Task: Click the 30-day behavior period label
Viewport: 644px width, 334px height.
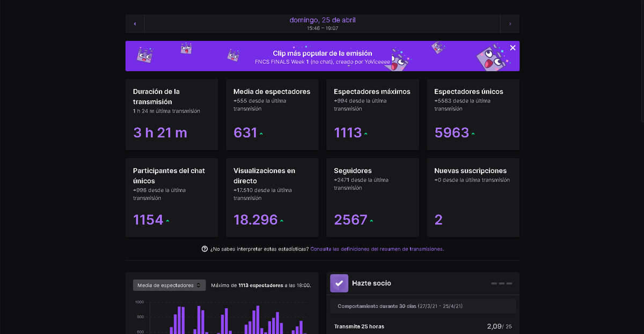Action: (x=400, y=306)
